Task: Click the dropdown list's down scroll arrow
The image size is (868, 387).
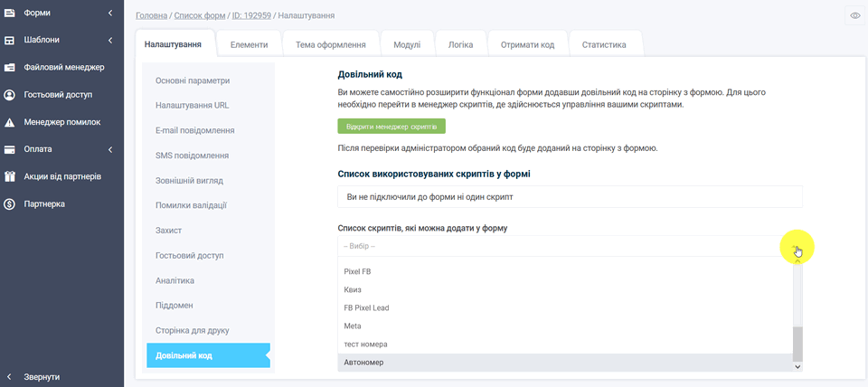Action: coord(797,366)
